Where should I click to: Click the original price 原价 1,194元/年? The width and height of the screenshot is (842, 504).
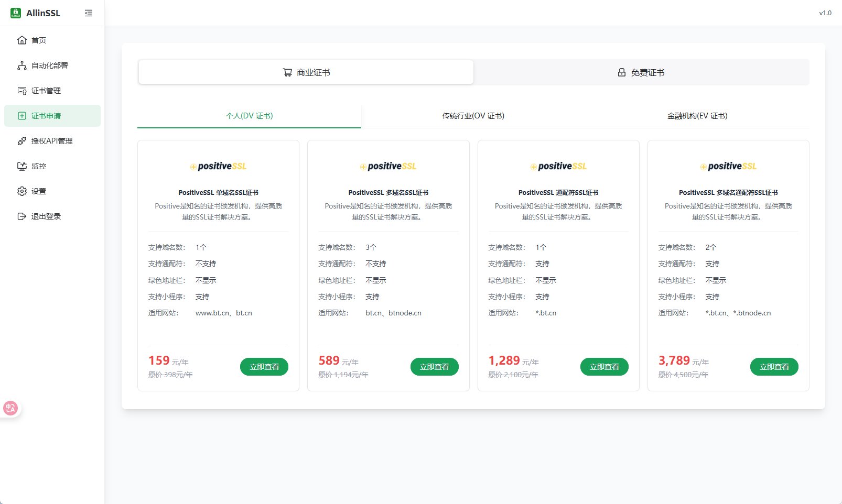[x=343, y=375]
